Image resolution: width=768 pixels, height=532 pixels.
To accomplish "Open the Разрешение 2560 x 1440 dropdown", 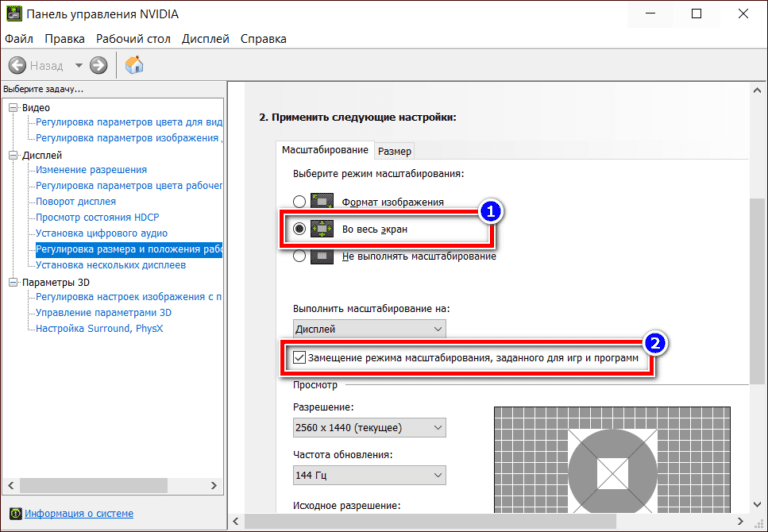I will pos(369,428).
